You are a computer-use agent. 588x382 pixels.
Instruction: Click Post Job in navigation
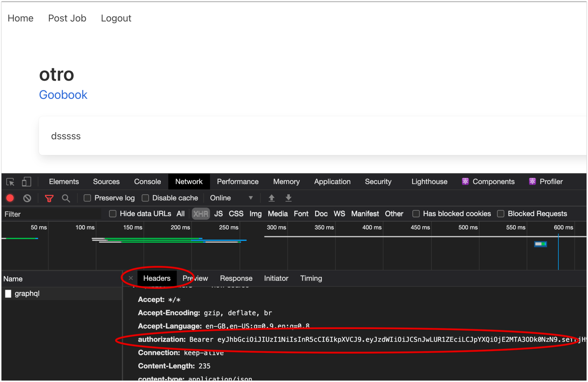click(x=67, y=18)
